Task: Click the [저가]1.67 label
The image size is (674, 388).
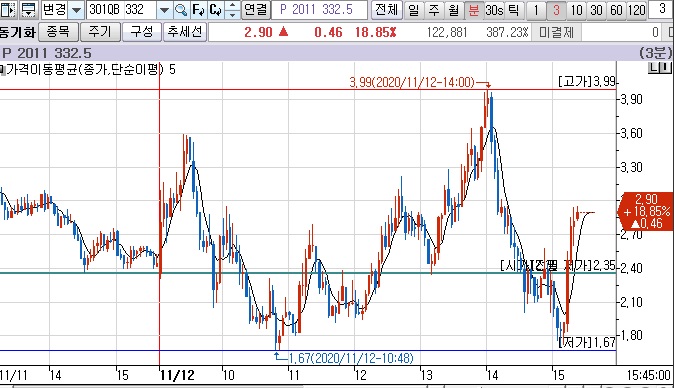Action: (x=587, y=342)
